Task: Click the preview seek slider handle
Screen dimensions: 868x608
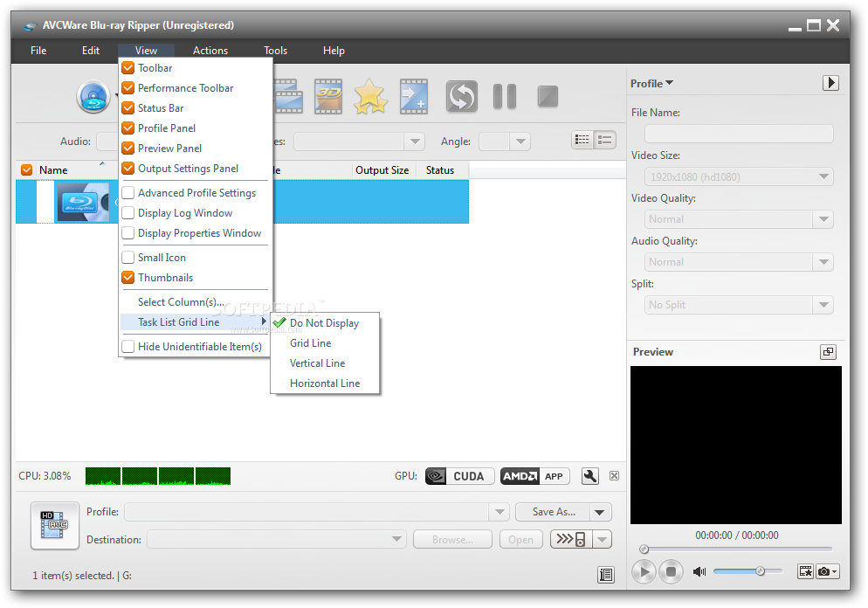Action: pyautogui.click(x=644, y=549)
